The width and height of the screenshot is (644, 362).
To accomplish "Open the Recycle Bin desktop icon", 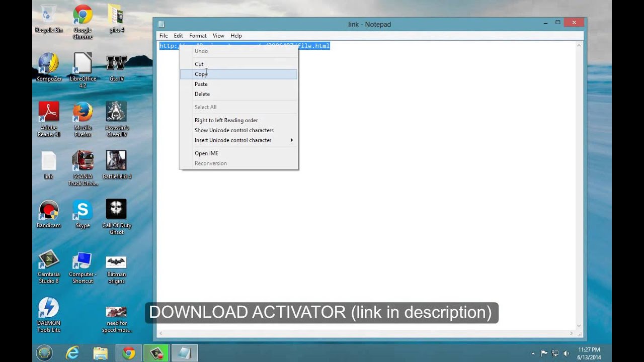I will pyautogui.click(x=49, y=19).
